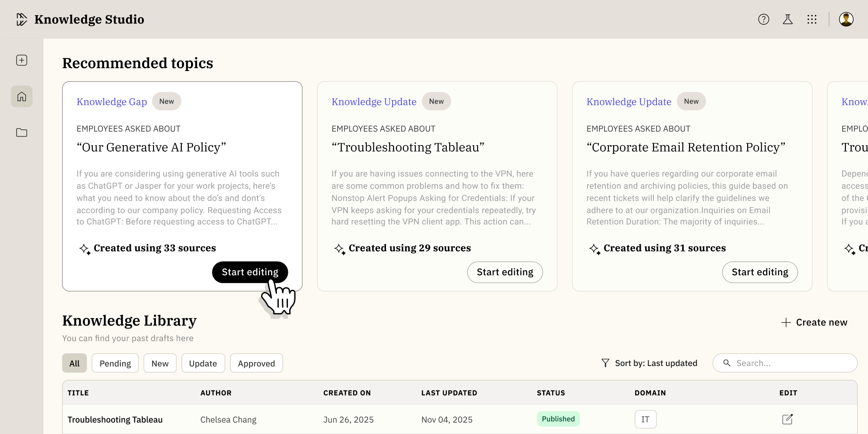Viewport: 868px width, 434px height.
Task: Activate the Approved filter
Action: pyautogui.click(x=256, y=363)
